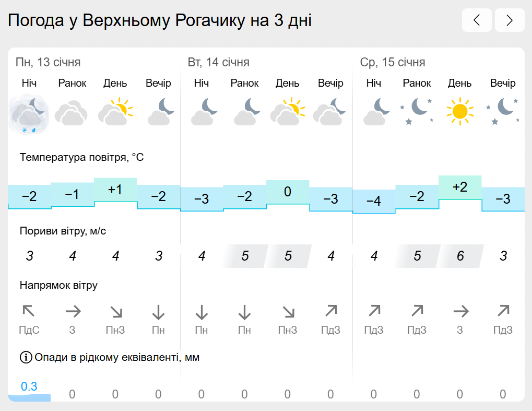This screenshot has width=532, height=411.
Task: Click Wednesday morning starry moon icon
Action: [417, 111]
